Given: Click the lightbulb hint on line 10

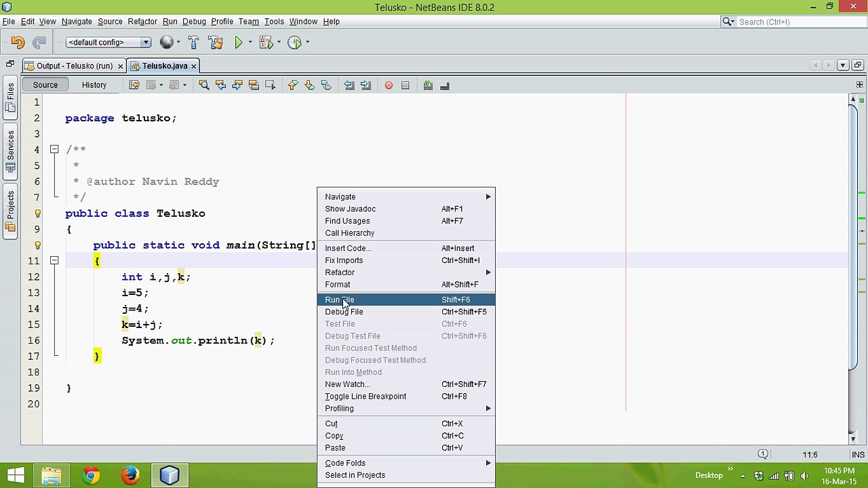Looking at the screenshot, I should [x=38, y=245].
